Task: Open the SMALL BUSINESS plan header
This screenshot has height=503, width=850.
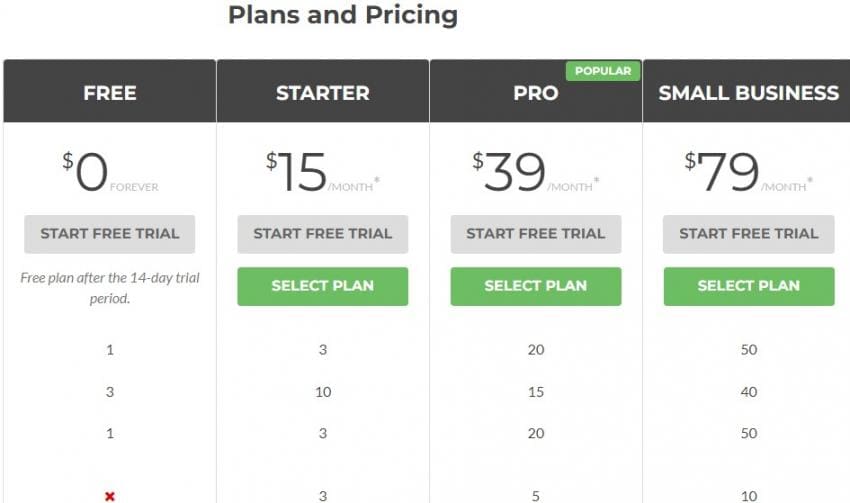Action: coord(748,93)
